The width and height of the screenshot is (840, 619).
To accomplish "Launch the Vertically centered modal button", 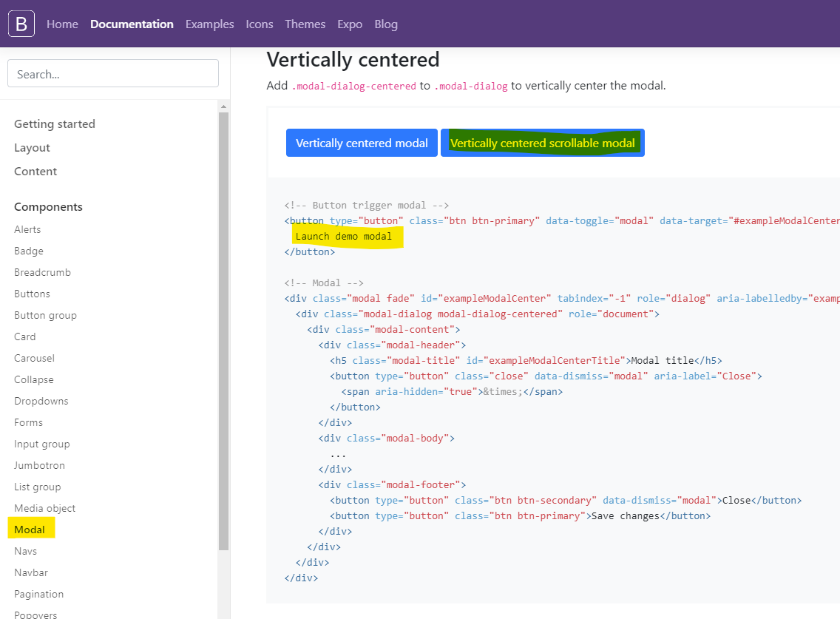I will (x=362, y=143).
